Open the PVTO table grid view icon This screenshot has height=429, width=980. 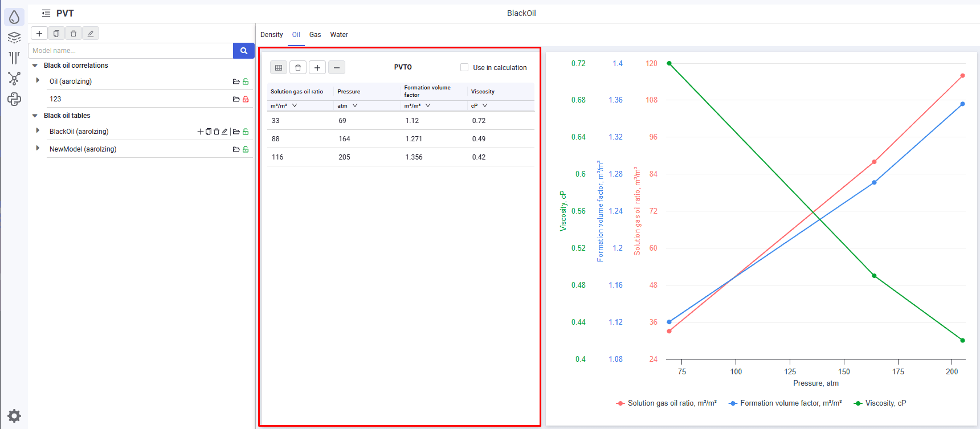pos(279,68)
